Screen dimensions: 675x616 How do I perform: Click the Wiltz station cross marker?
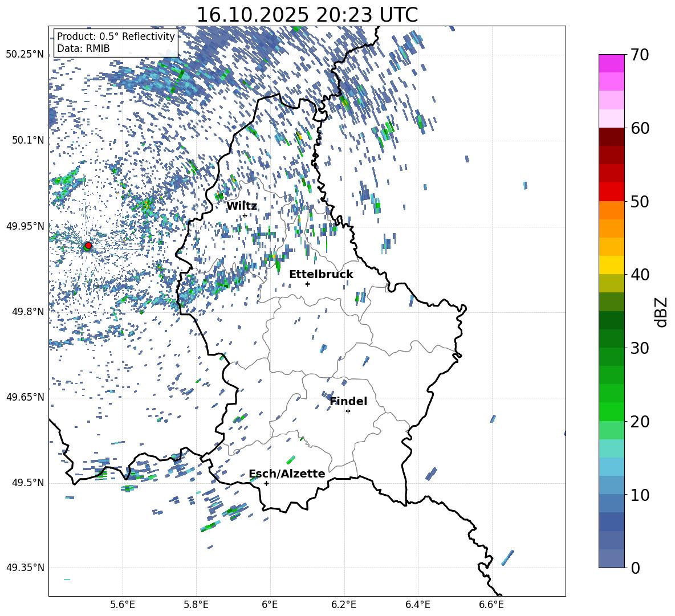click(245, 215)
